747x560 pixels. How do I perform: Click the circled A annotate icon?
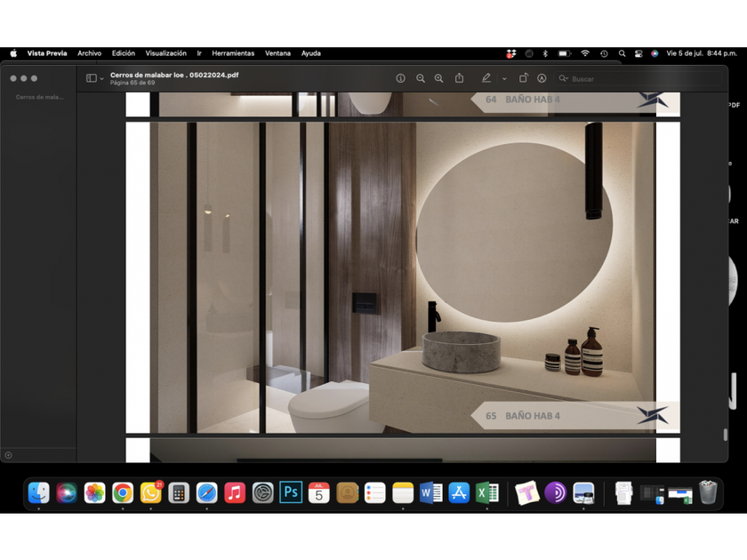(542, 78)
